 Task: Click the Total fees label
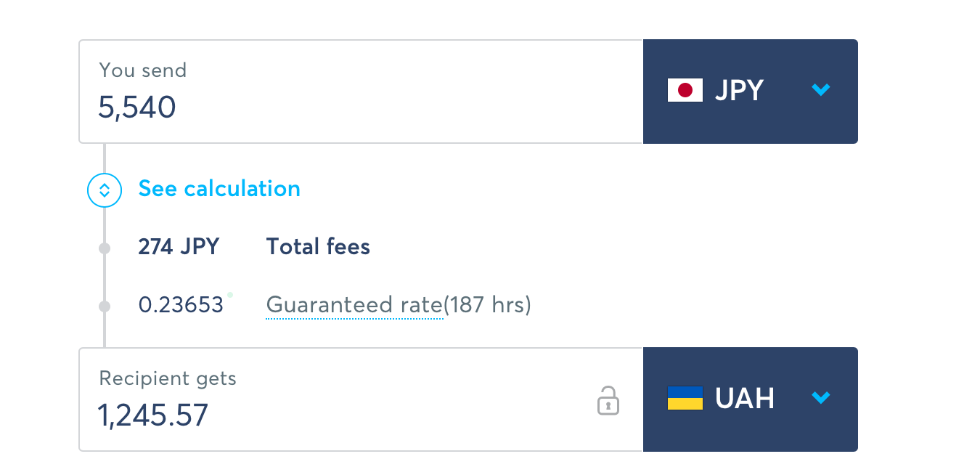coord(318,247)
